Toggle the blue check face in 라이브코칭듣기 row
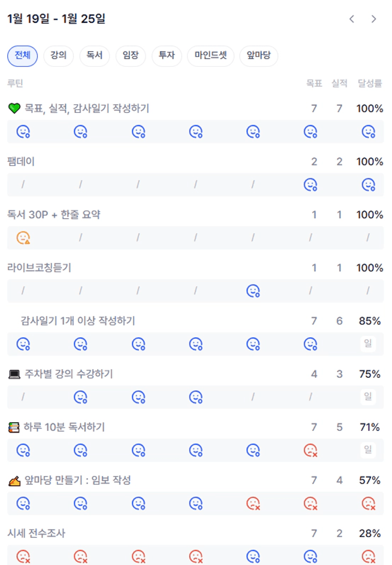Screen dimensions: 392x565 (253, 291)
